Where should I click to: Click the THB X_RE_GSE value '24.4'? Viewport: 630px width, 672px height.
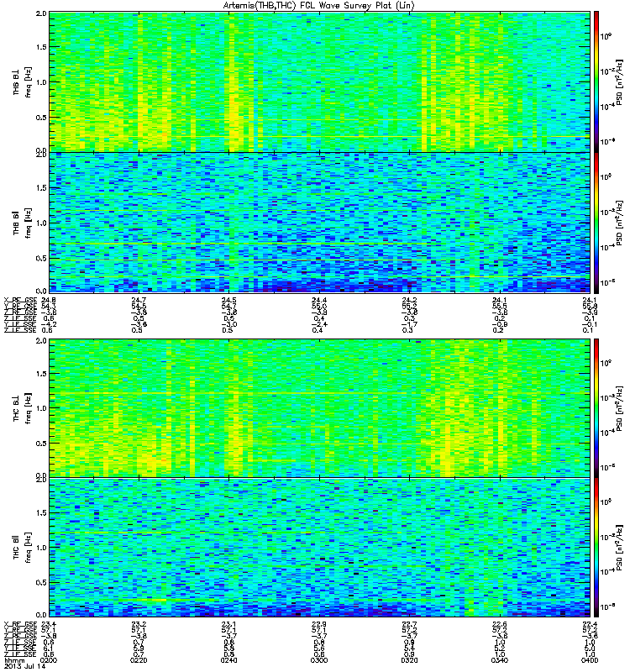319,300
